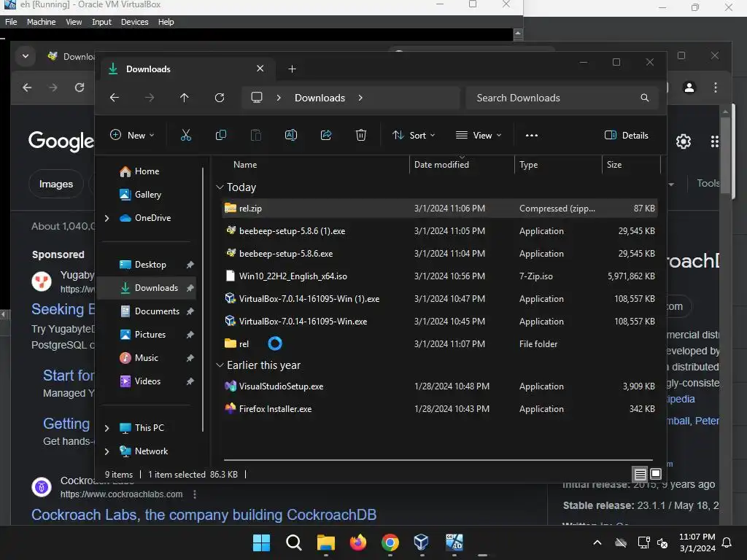The width and height of the screenshot is (747, 560).
Task: Switch to large thumbnails view icon in status bar
Action: tap(656, 474)
